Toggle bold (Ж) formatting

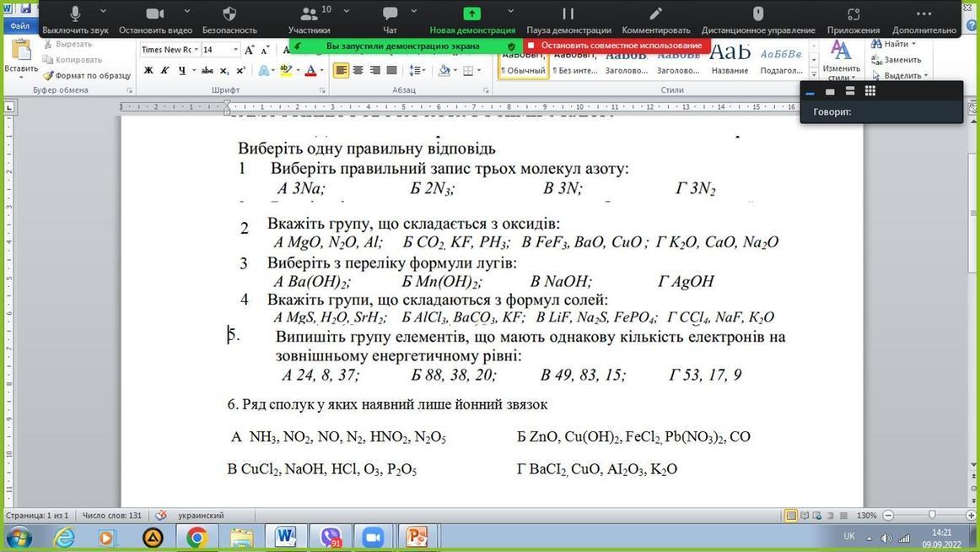coord(148,70)
